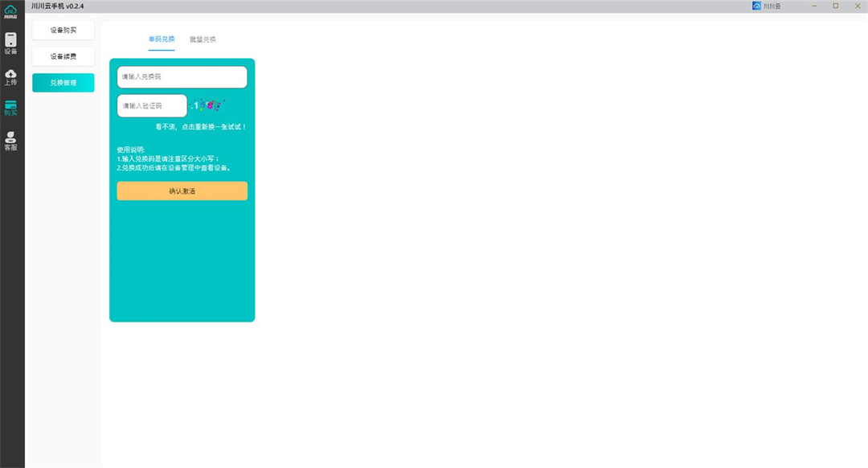Click the 看不清，点击重新换一张试试 link
Viewport: 868px width, 468px height.
tap(201, 126)
